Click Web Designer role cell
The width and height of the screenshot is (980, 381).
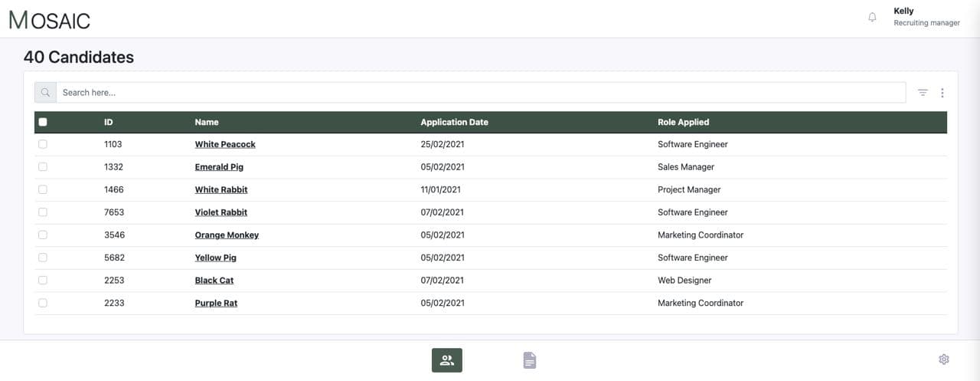[684, 281]
